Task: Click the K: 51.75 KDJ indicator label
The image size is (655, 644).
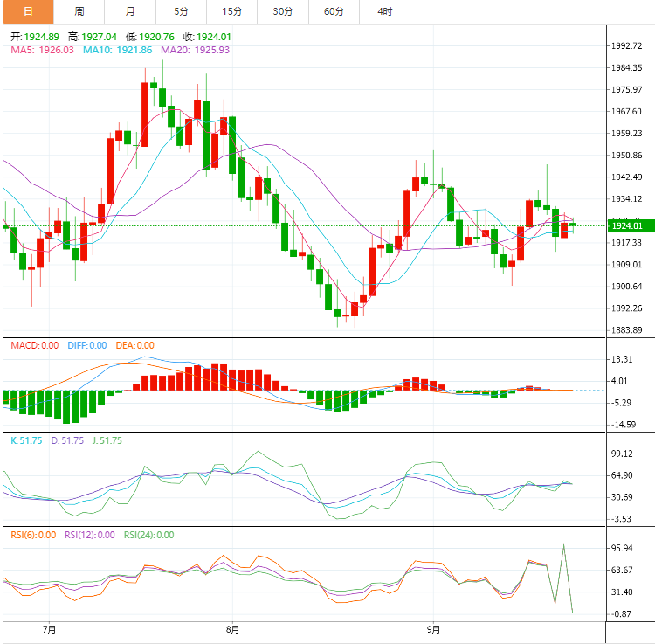Action: point(26,440)
